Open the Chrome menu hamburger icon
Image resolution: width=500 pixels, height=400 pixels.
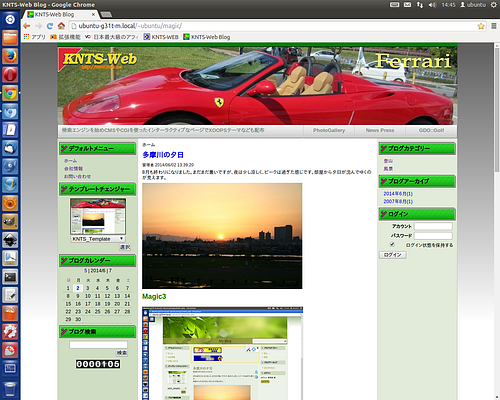coord(494,26)
